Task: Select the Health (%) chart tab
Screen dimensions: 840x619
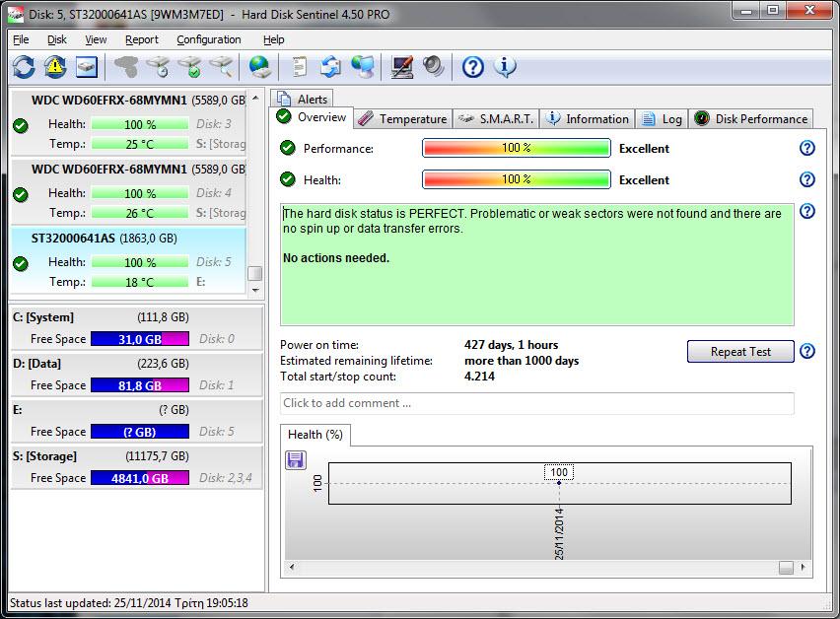Action: 315,435
